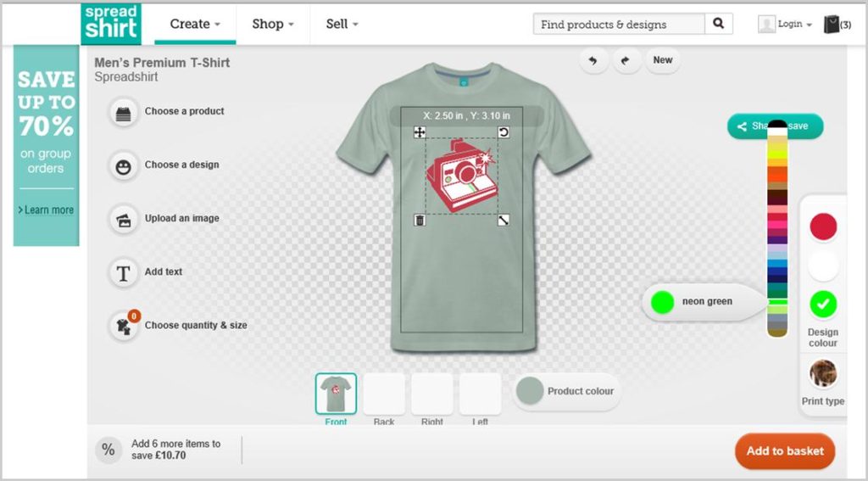Screen dimensions: 868x481
Task: Select the green checked design colour circle
Action: coord(823,303)
